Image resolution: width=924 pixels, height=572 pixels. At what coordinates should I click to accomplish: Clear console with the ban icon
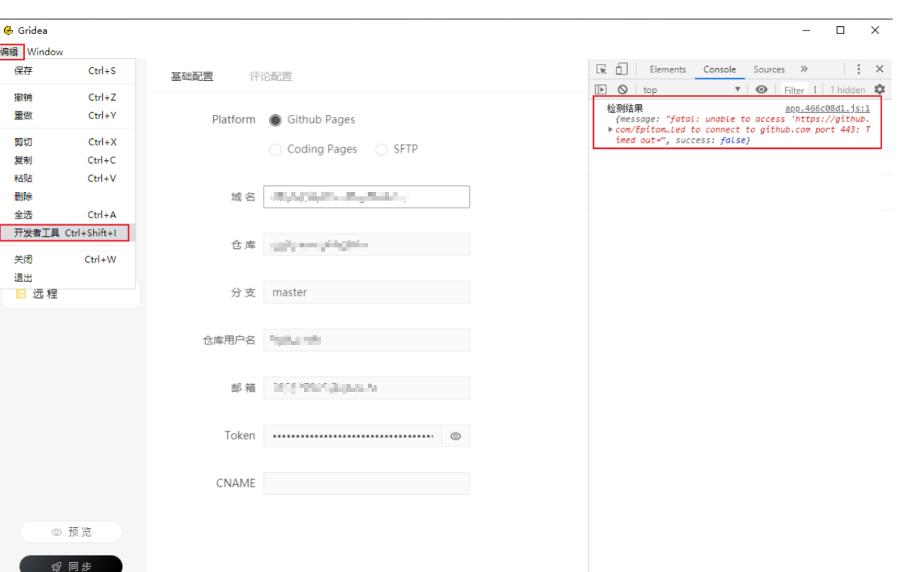point(622,89)
